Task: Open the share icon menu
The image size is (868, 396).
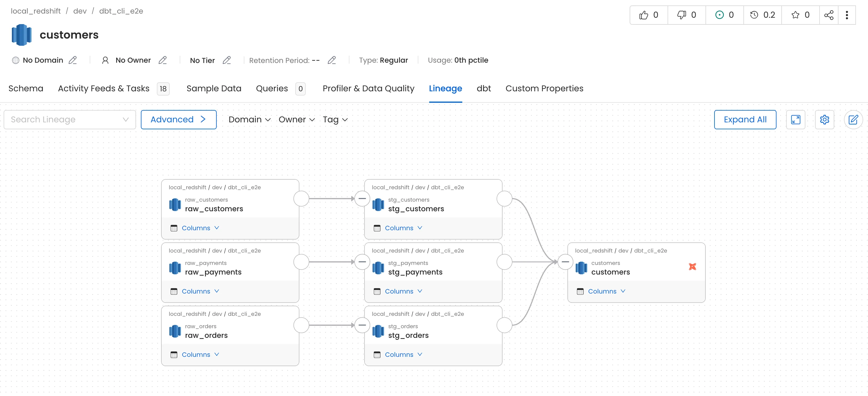Action: pyautogui.click(x=829, y=15)
